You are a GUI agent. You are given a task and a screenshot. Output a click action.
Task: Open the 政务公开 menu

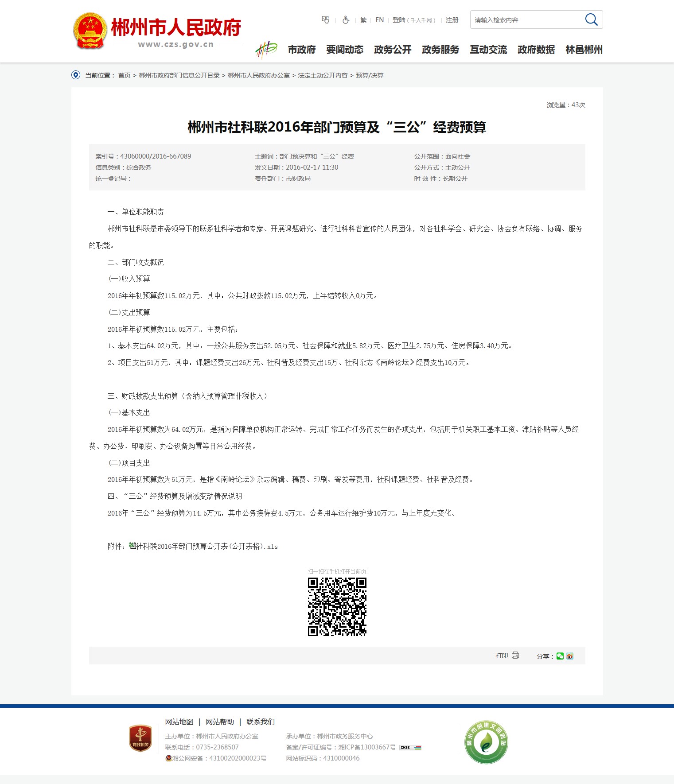click(393, 50)
